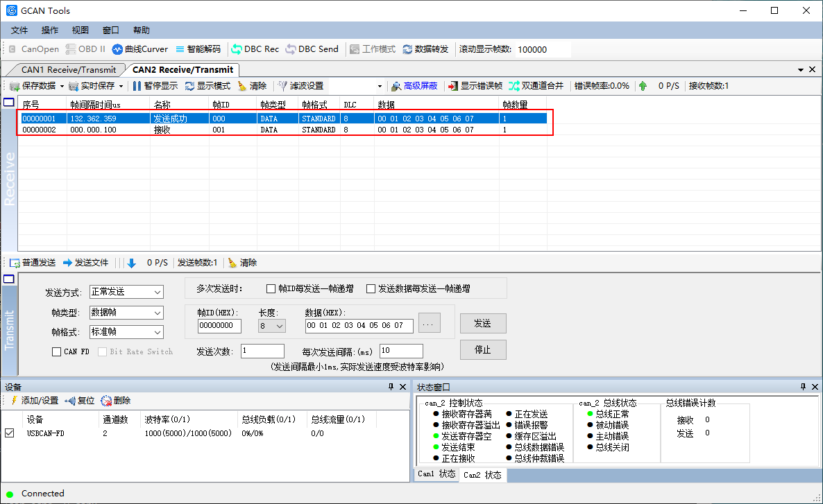Close the CAN2 tab document
Screen dimensions: 823x504
point(812,70)
